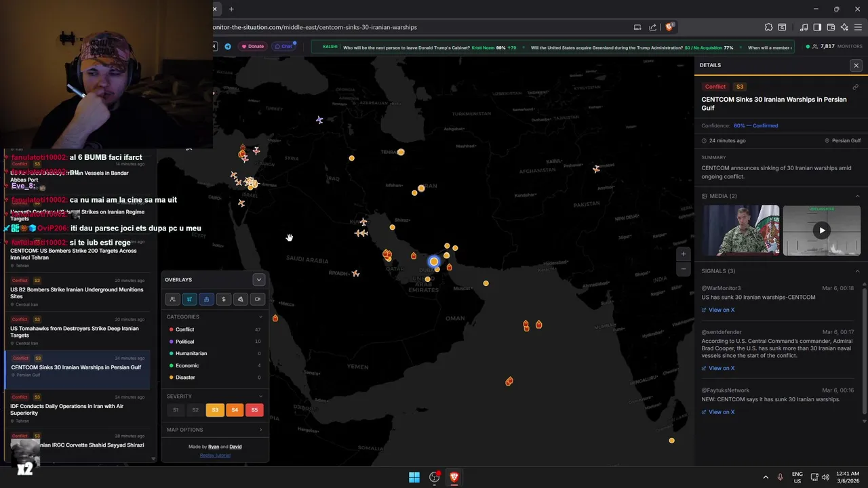Close the Details panel
Screen dimensions: 868x488
(856, 65)
